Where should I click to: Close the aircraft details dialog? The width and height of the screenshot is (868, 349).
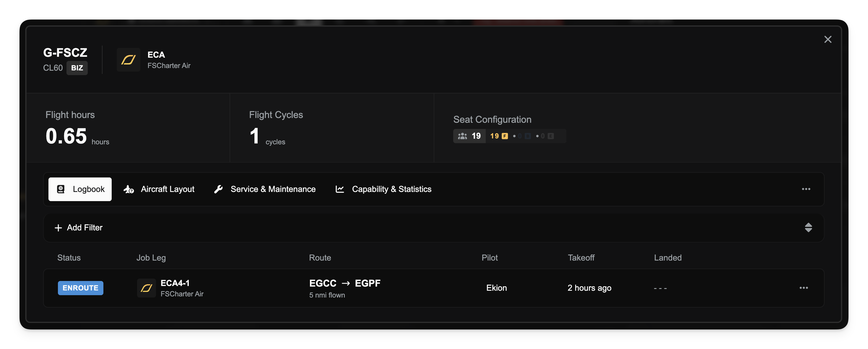pos(828,39)
